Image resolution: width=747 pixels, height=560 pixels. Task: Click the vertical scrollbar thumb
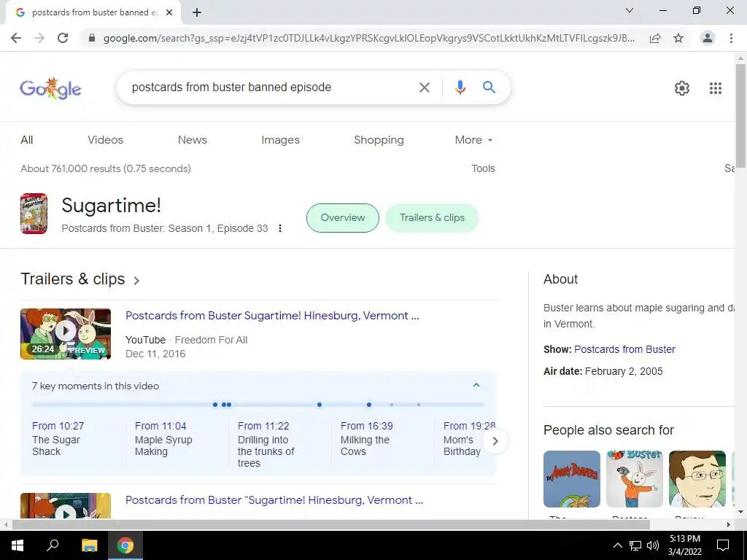pos(741,114)
